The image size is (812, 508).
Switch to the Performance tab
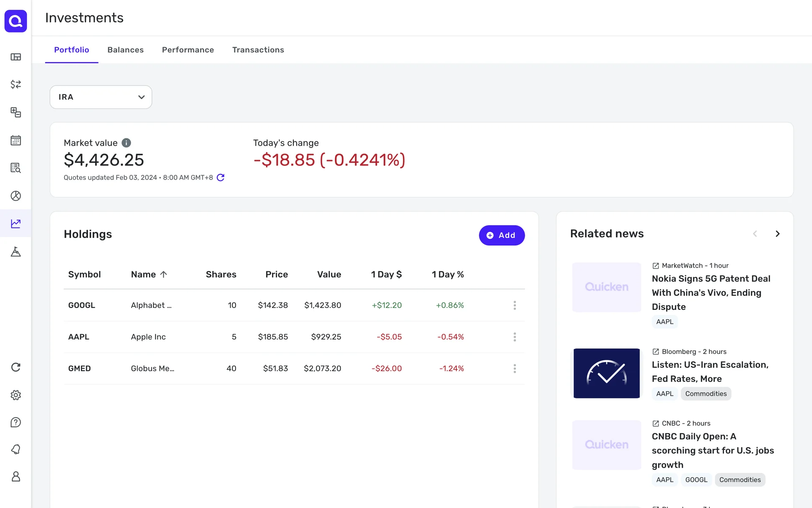[x=188, y=50]
